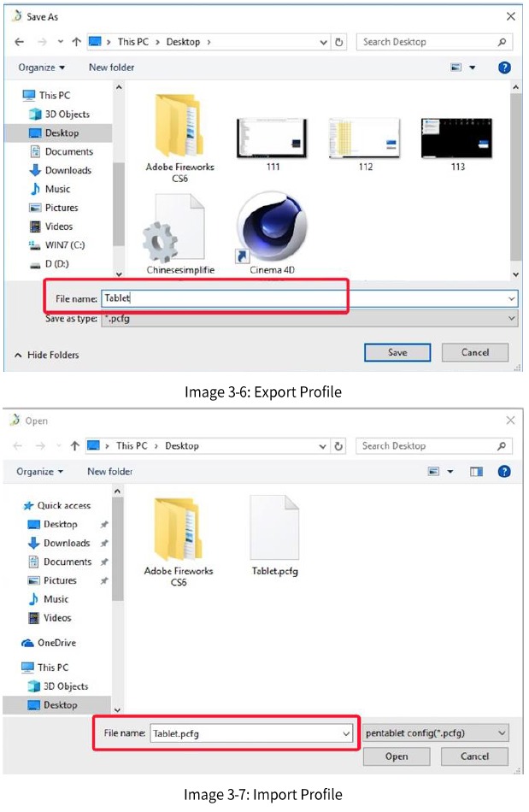
Task: Click the refresh button in Save As address bar
Action: (339, 42)
